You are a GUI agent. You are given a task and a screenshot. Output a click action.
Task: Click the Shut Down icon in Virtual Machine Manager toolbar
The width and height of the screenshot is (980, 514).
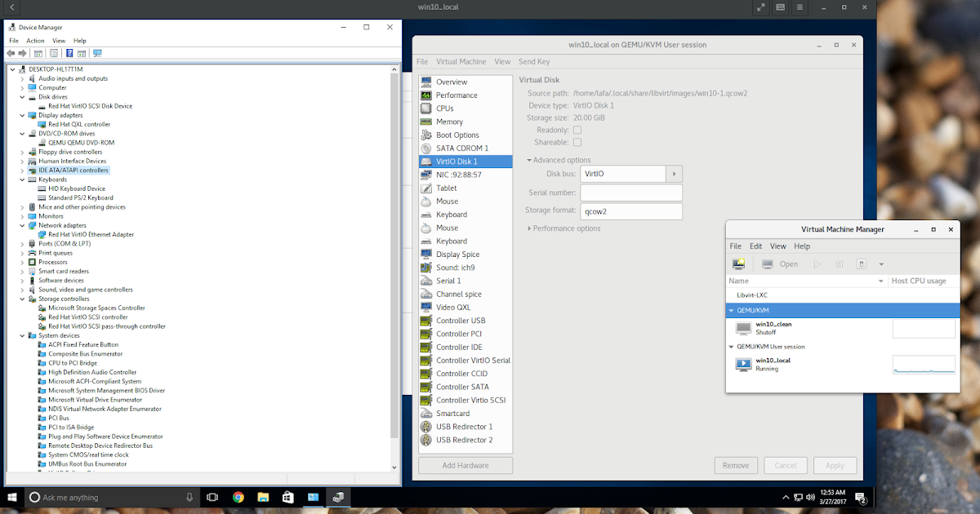tap(861, 264)
